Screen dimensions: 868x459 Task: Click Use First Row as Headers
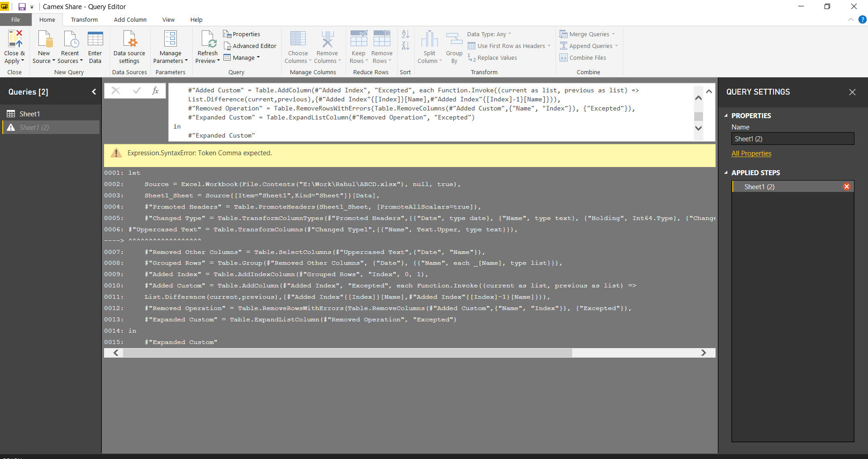(x=509, y=46)
